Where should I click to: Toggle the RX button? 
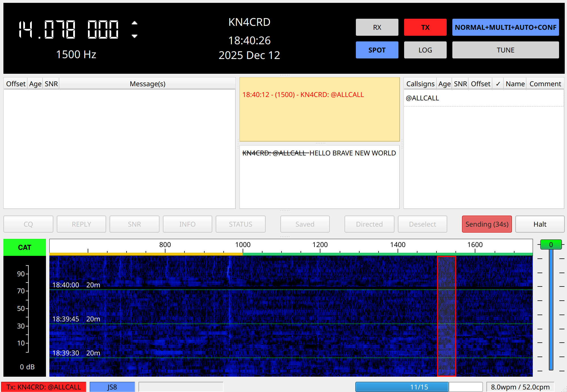coord(377,27)
